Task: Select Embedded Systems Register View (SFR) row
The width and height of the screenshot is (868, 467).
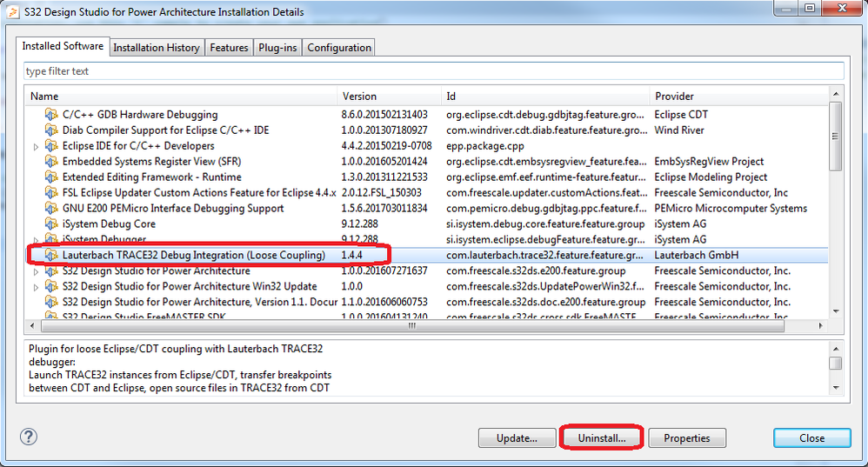Action: click(427, 161)
